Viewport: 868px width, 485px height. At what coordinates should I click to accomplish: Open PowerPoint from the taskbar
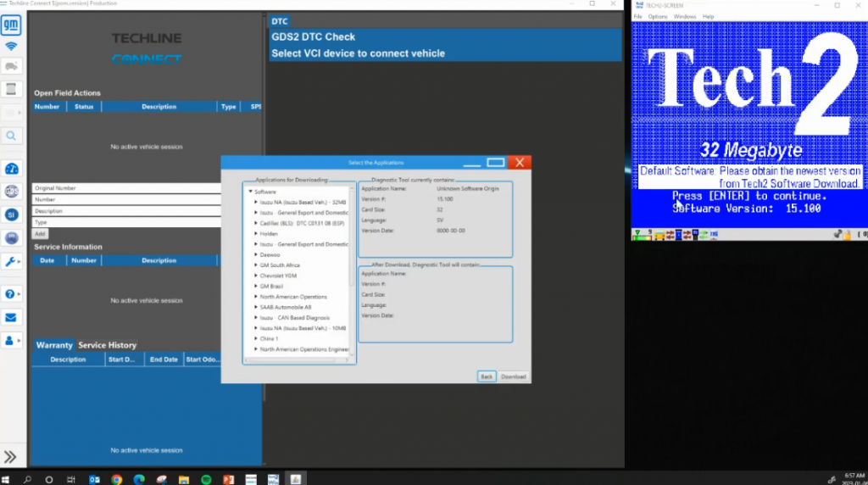229,479
